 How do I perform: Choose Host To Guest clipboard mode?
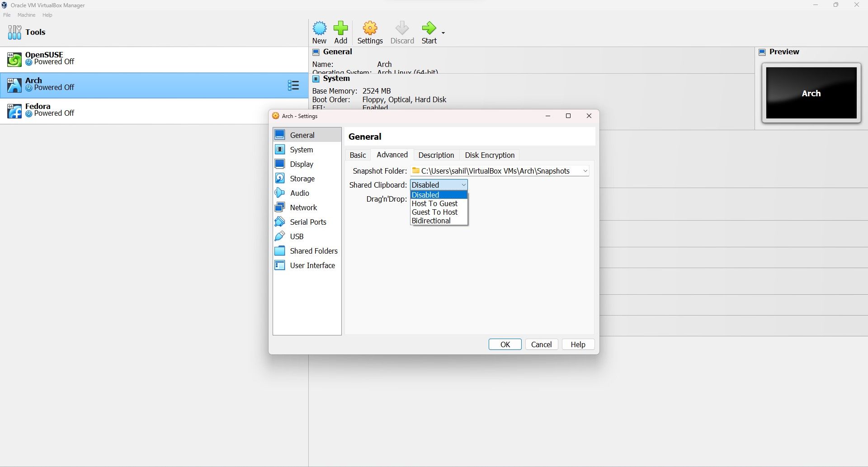point(434,203)
